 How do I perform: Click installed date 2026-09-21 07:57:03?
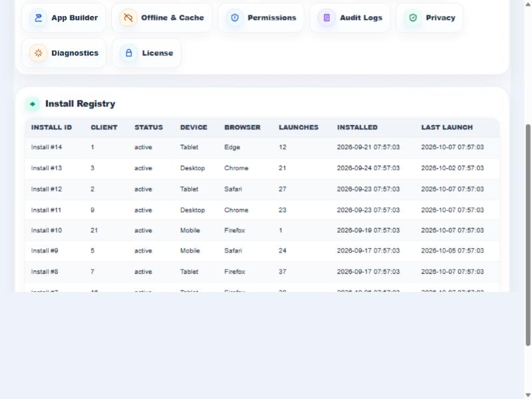tap(368, 147)
